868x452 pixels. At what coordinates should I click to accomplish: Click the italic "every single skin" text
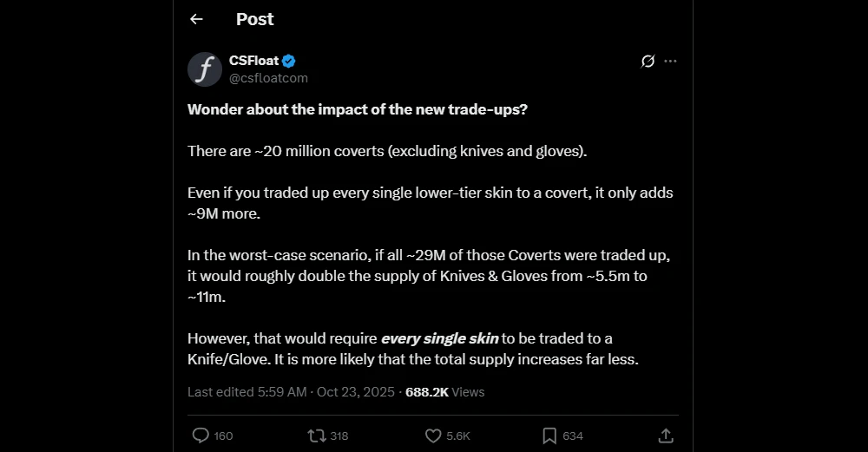click(439, 338)
